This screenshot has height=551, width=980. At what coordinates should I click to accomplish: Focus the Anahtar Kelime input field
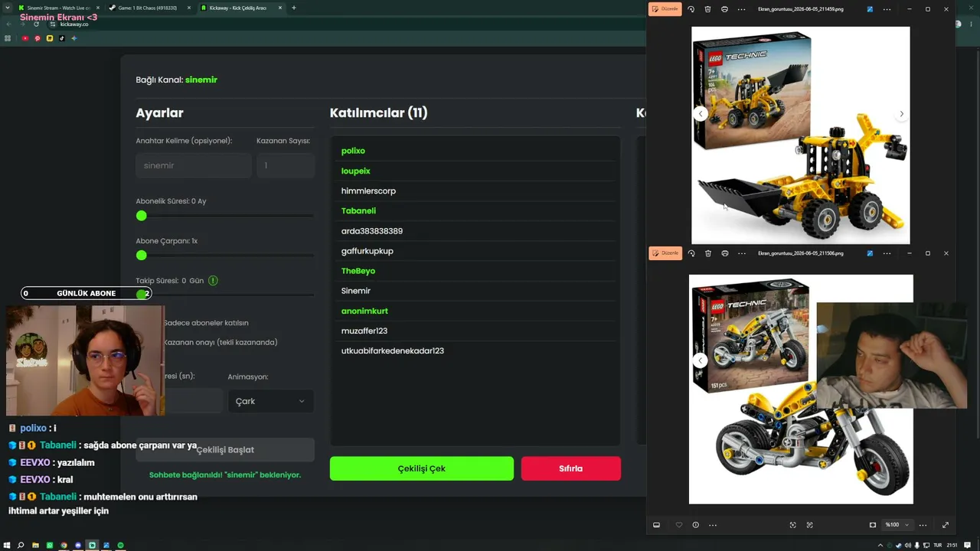(194, 165)
